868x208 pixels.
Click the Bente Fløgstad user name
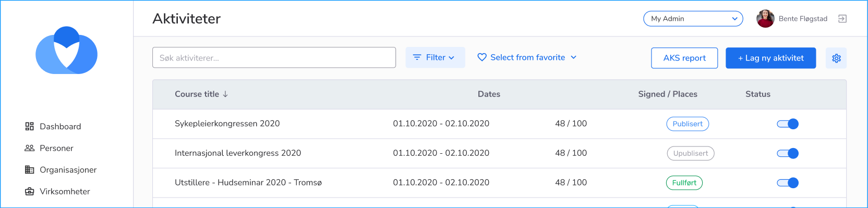click(803, 19)
